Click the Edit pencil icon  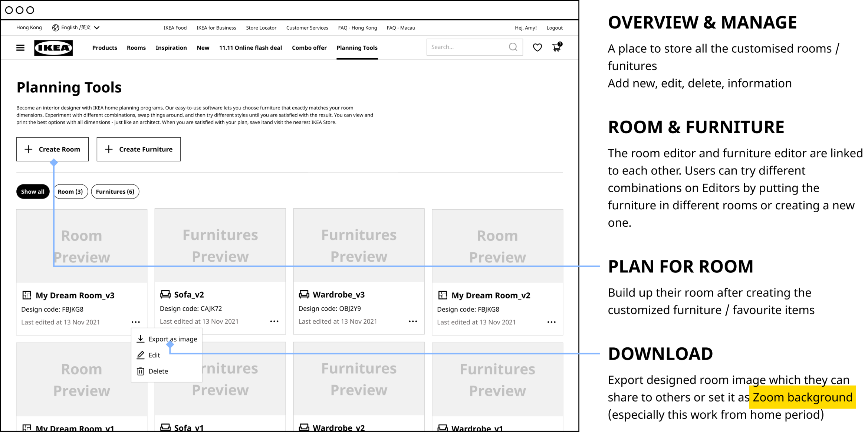(x=141, y=355)
